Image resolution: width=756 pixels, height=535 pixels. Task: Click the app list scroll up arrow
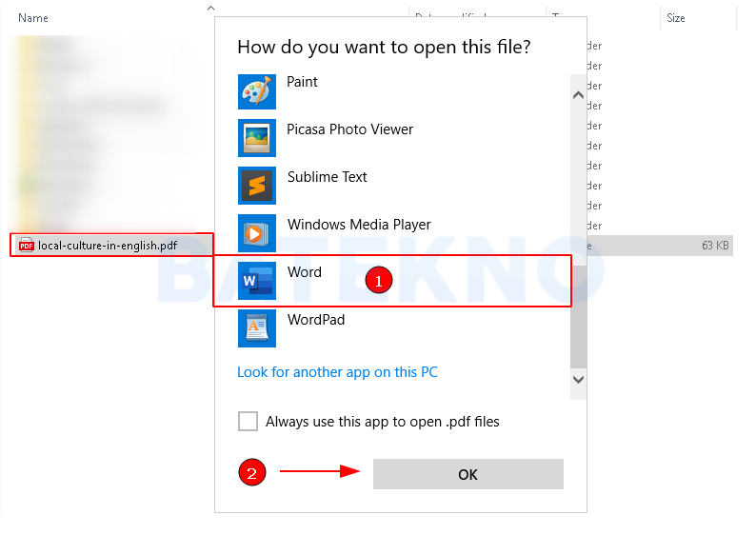(579, 95)
